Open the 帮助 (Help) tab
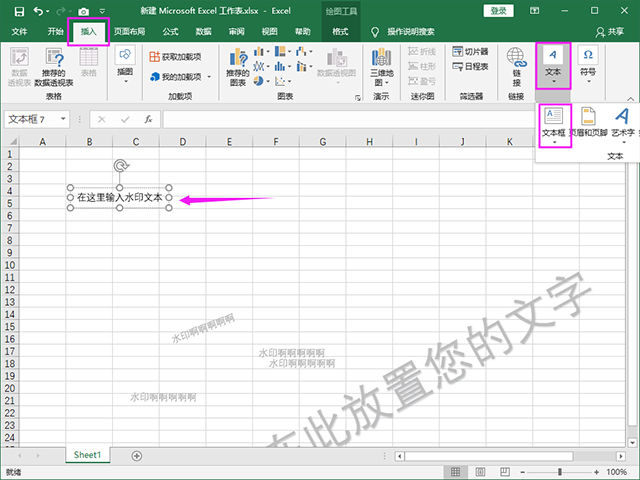The height and width of the screenshot is (480, 640). [x=302, y=31]
